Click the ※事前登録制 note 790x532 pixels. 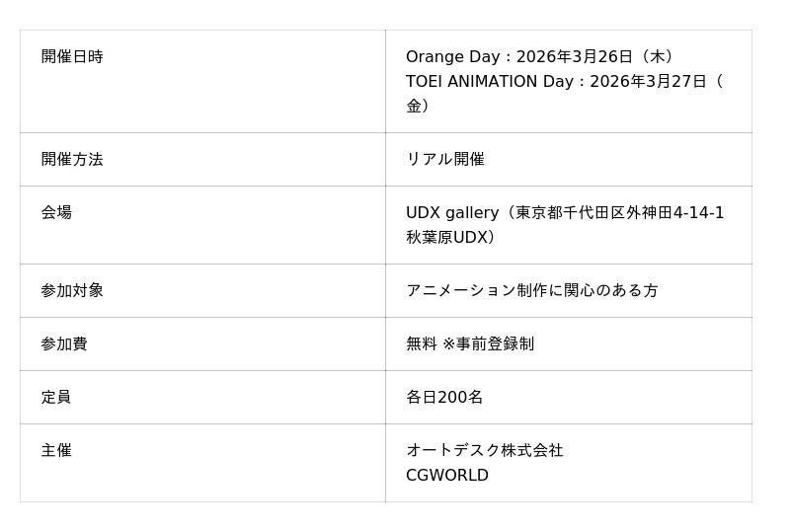(488, 344)
